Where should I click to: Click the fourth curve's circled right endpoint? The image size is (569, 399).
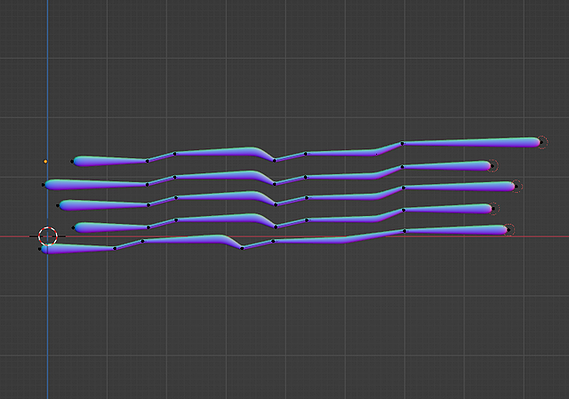point(493,209)
